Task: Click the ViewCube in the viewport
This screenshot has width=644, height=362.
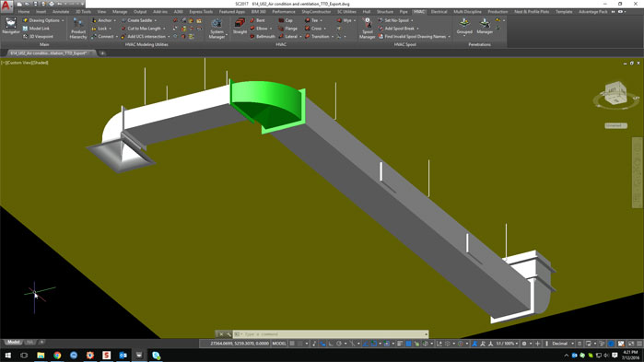Action: click(x=615, y=93)
